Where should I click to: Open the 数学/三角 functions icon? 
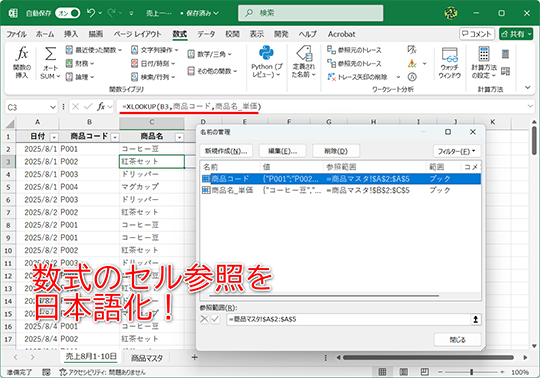191,54
